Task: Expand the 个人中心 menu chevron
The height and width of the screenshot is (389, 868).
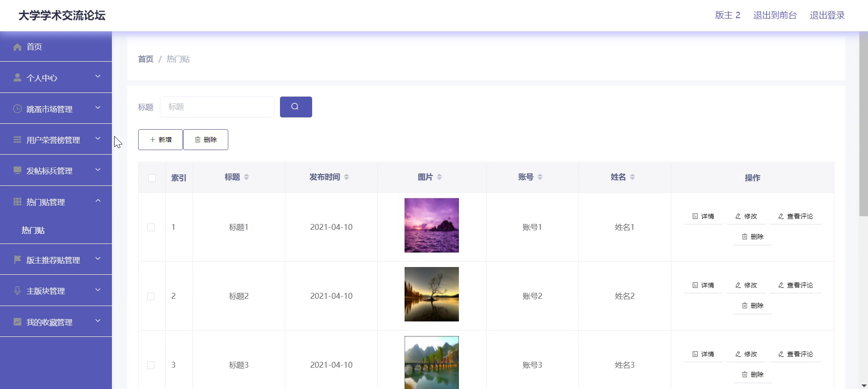Action: pyautogui.click(x=98, y=77)
